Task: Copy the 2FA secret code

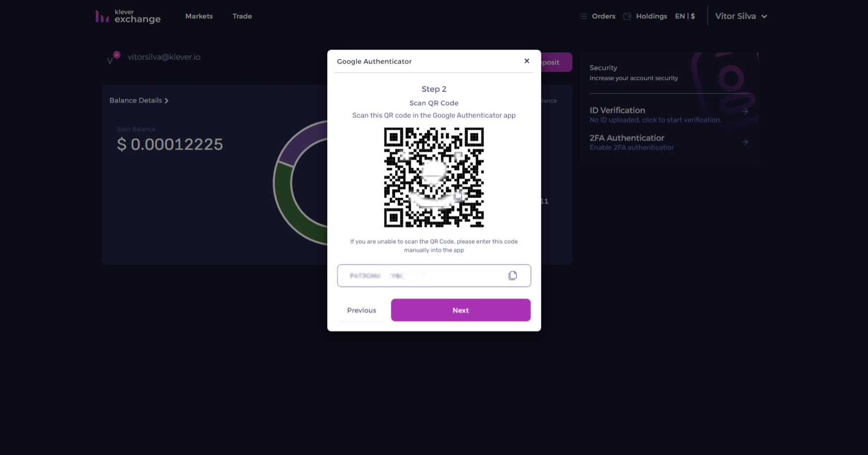Action: (x=513, y=275)
